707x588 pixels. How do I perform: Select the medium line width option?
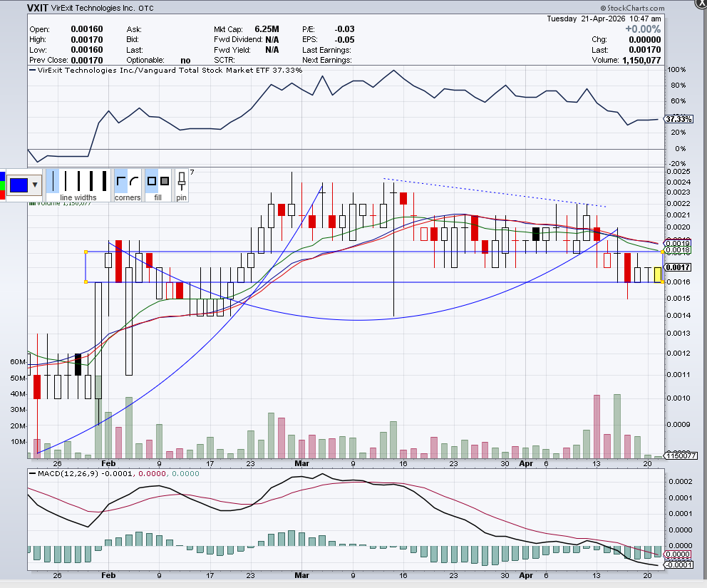[79, 181]
